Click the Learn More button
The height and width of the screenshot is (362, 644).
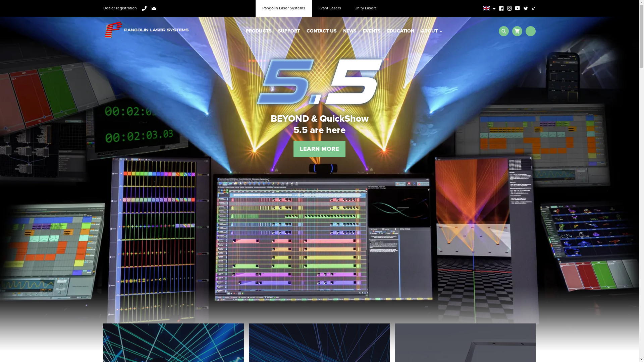tap(319, 149)
